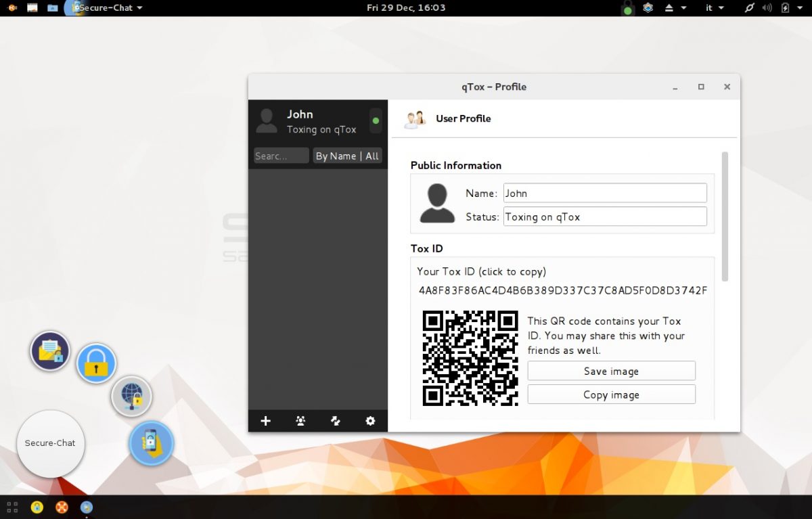
Task: Click the green padlock tray icon
Action: [x=628, y=9]
